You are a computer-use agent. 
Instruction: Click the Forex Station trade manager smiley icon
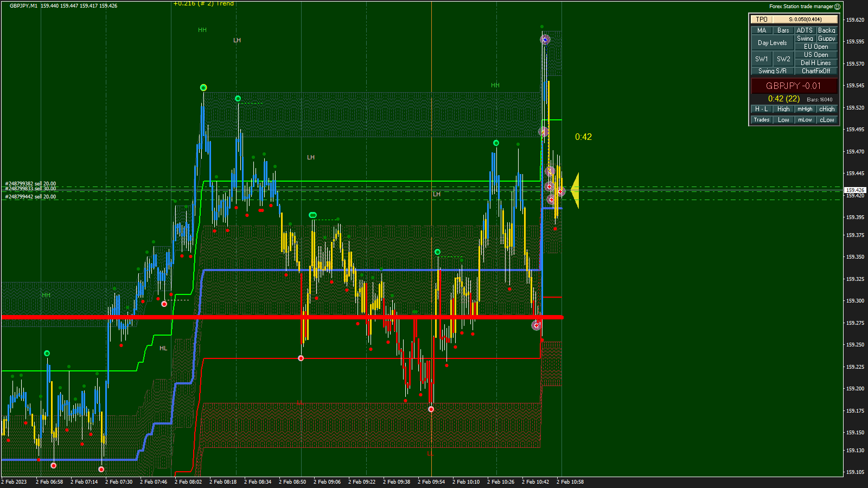pos(837,7)
